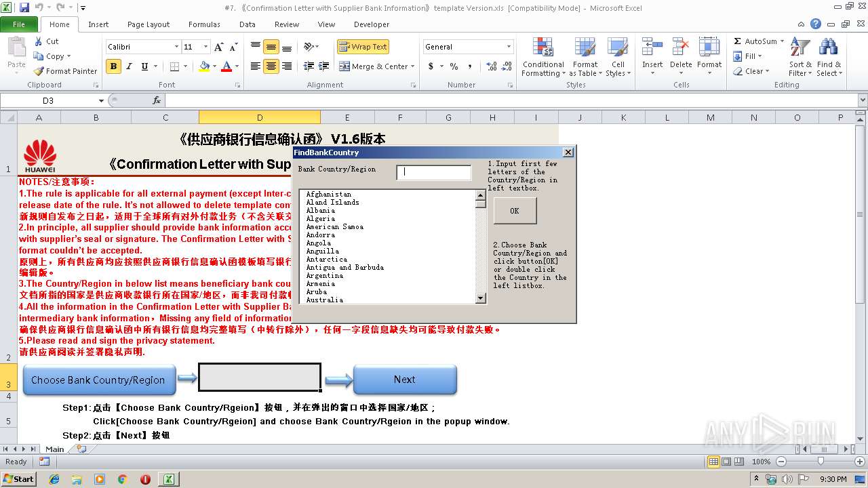868x488 pixels.
Task: Click the Choose Bank Country/Region button
Action: [99, 380]
